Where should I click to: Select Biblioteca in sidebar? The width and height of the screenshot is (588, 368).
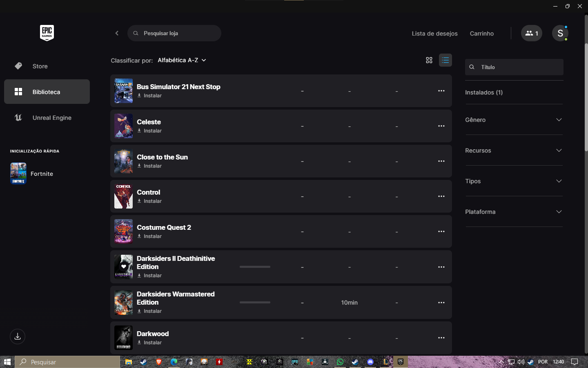point(47,92)
